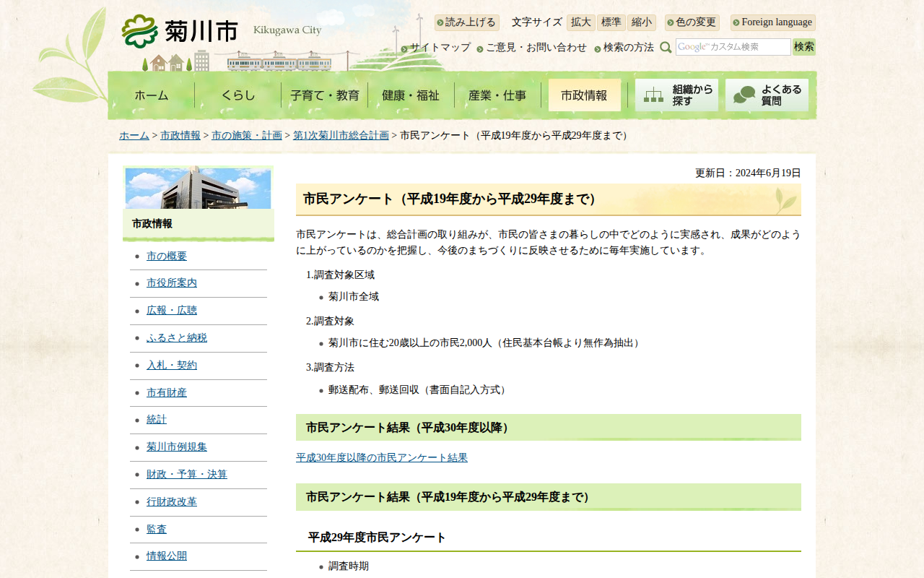Click the 1.調査対象区域 list label
This screenshot has width=924, height=578.
[341, 275]
